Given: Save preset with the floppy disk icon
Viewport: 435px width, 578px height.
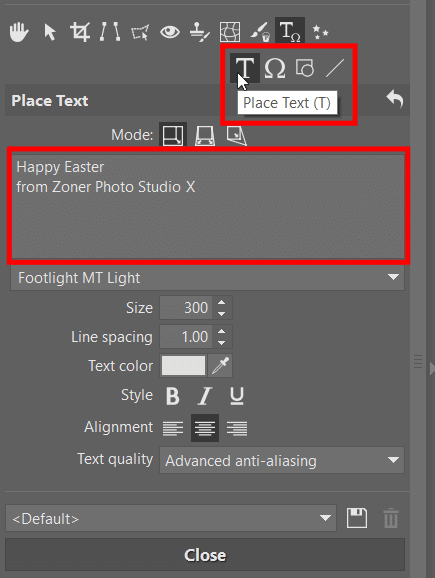Looking at the screenshot, I should click(357, 518).
